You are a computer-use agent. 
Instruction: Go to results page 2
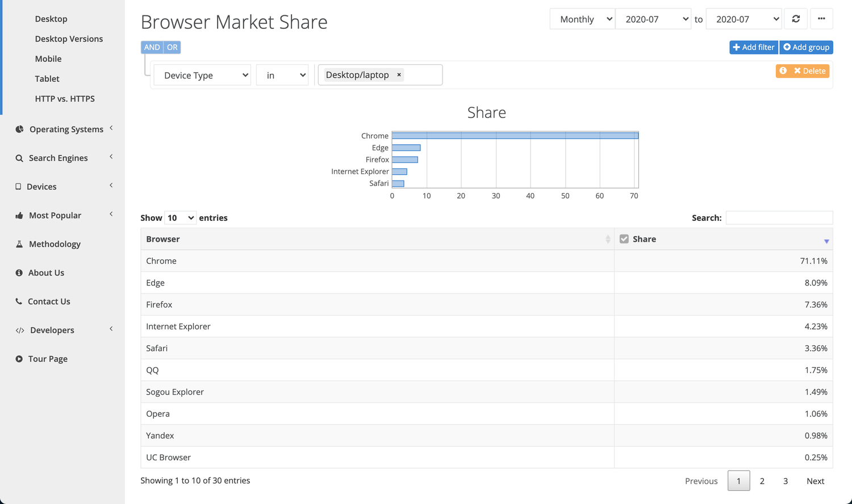tap(762, 481)
